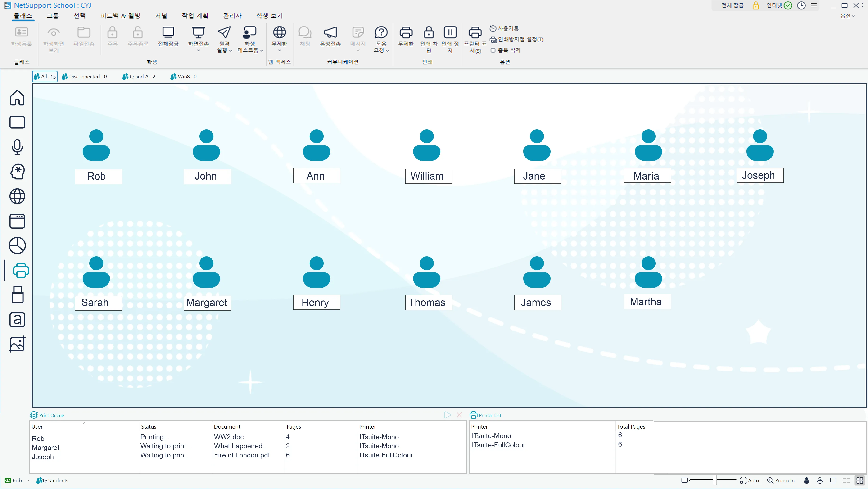Click the 인쇄방지점 설정(T) option
This screenshot has height=489, width=868.
coord(516,39)
